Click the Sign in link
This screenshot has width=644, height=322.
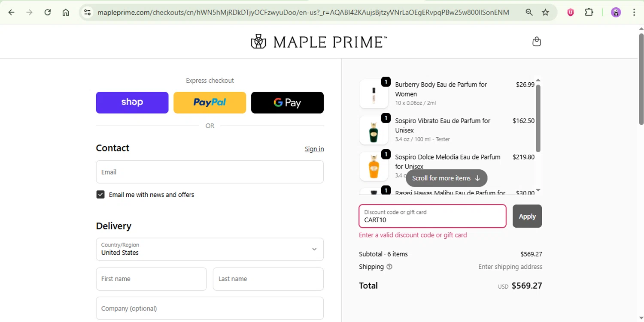[314, 149]
